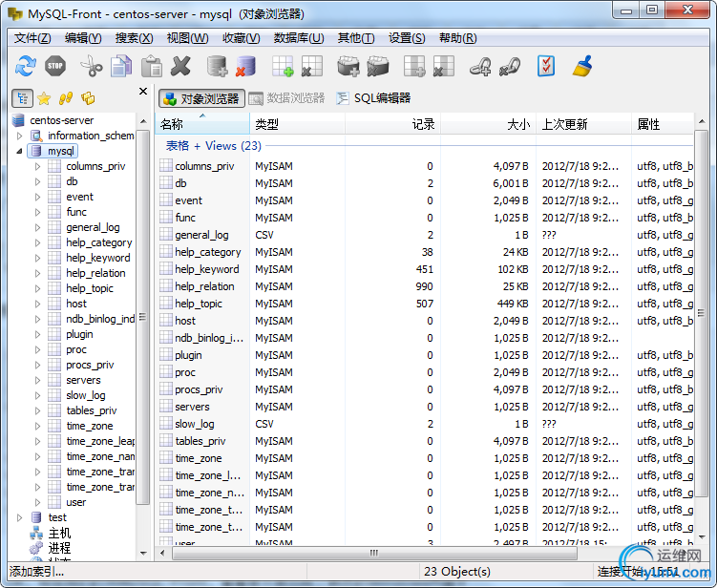Viewport: 717px width, 588px height.
Task: Expand the columns_priv tree node
Action: pos(38,166)
